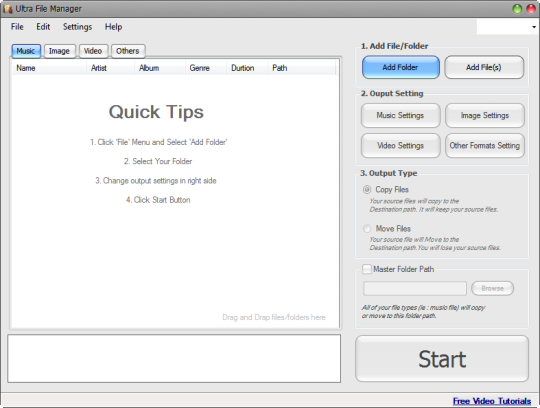
Task: Sort by the Durtion column header
Action: pos(247,68)
